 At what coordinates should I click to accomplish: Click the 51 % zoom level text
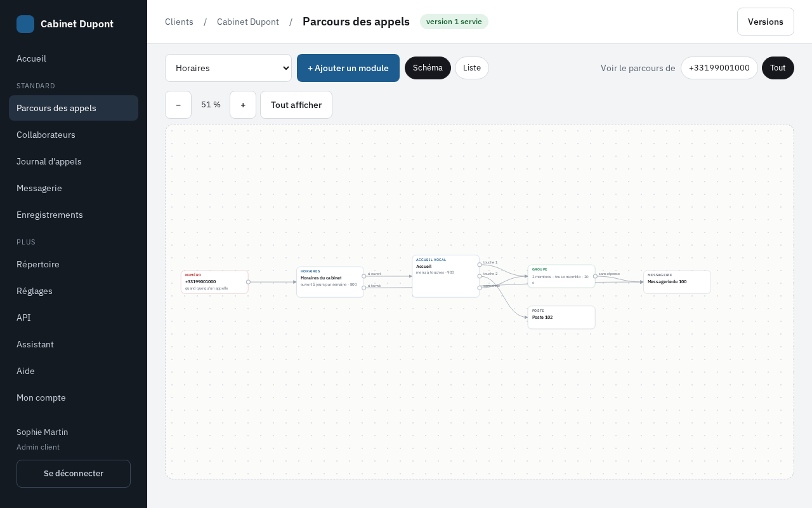[x=211, y=105]
